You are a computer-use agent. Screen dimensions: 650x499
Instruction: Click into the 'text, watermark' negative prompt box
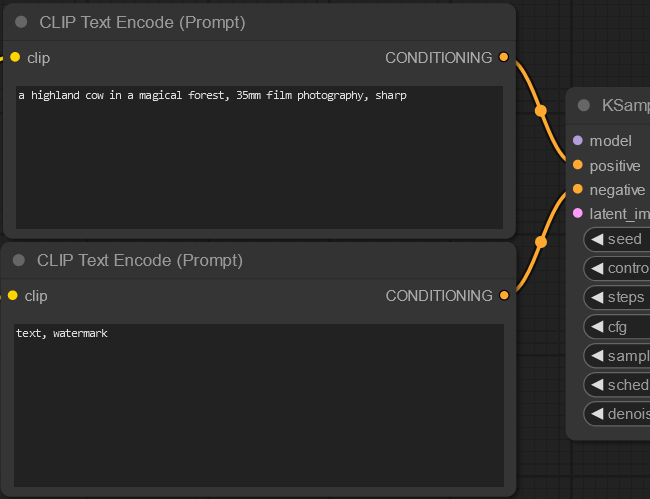pyautogui.click(x=259, y=405)
